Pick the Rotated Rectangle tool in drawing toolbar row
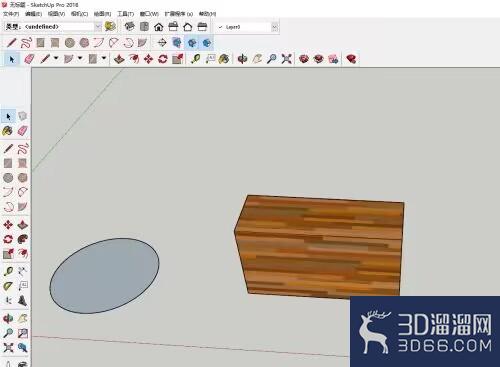The height and width of the screenshot is (367, 500). click(55, 43)
